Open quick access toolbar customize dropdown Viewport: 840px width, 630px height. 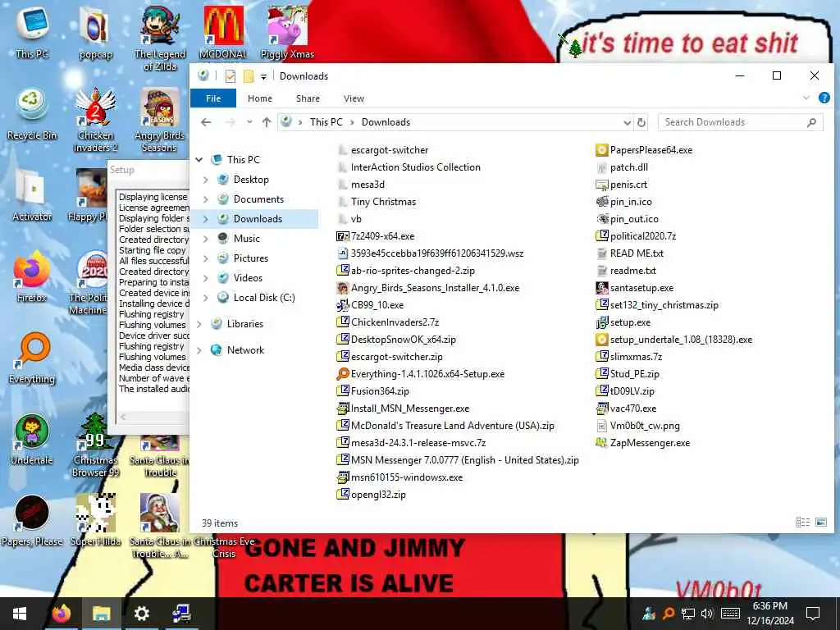tap(263, 76)
